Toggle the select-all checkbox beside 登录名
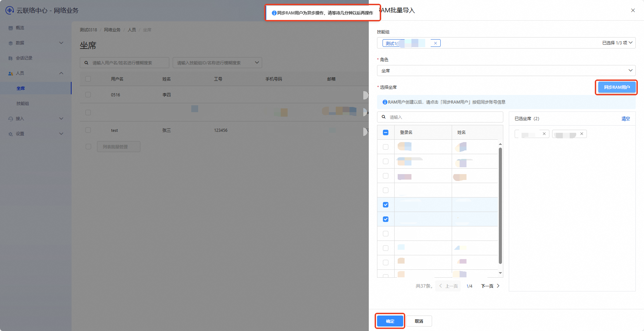 tap(386, 132)
